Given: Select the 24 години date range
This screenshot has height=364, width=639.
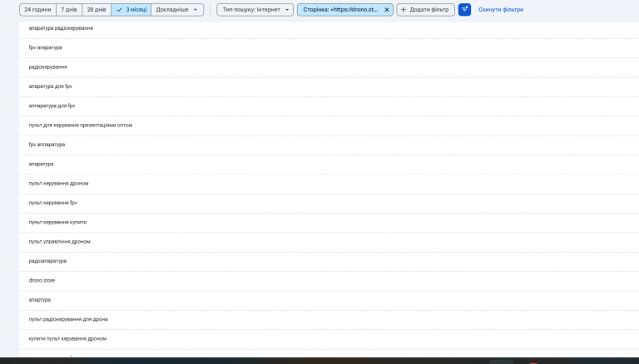Looking at the screenshot, I should pos(37,9).
